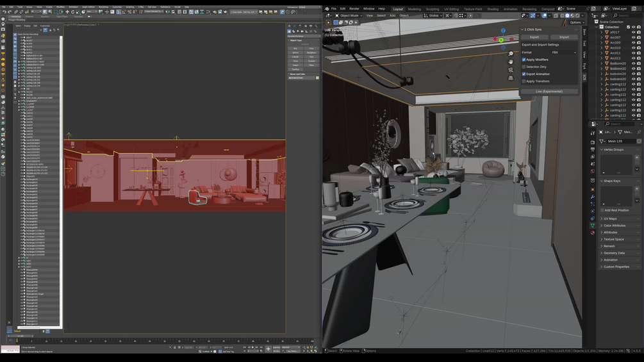Image resolution: width=644 pixels, height=362 pixels.
Task: Open the Object Data green triangle tab
Action: [592, 226]
